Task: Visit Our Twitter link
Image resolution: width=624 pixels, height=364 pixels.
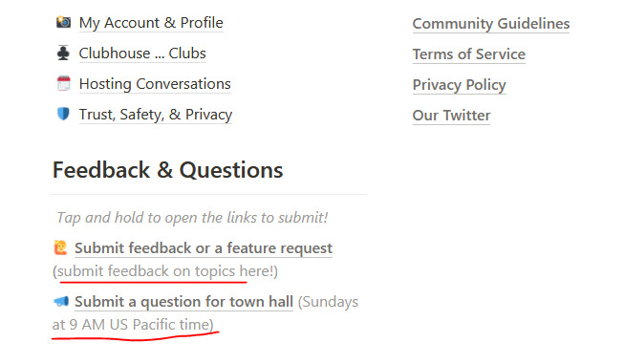Action: (x=451, y=116)
